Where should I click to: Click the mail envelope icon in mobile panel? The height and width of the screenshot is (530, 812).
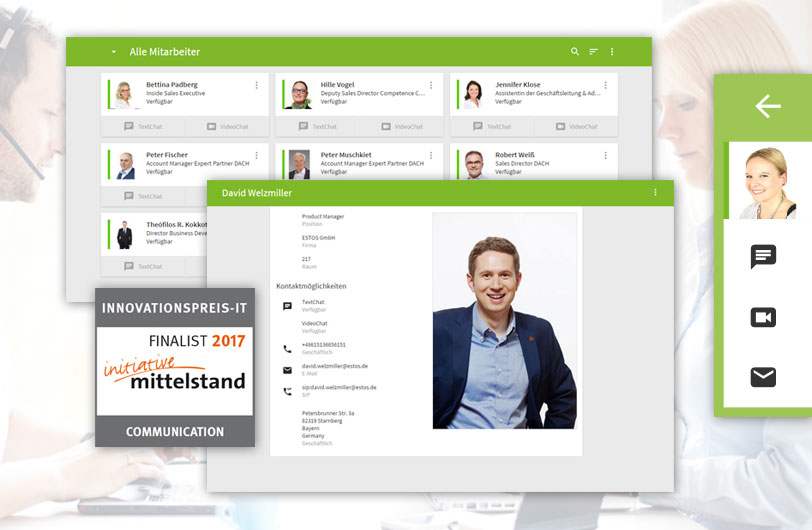click(763, 377)
